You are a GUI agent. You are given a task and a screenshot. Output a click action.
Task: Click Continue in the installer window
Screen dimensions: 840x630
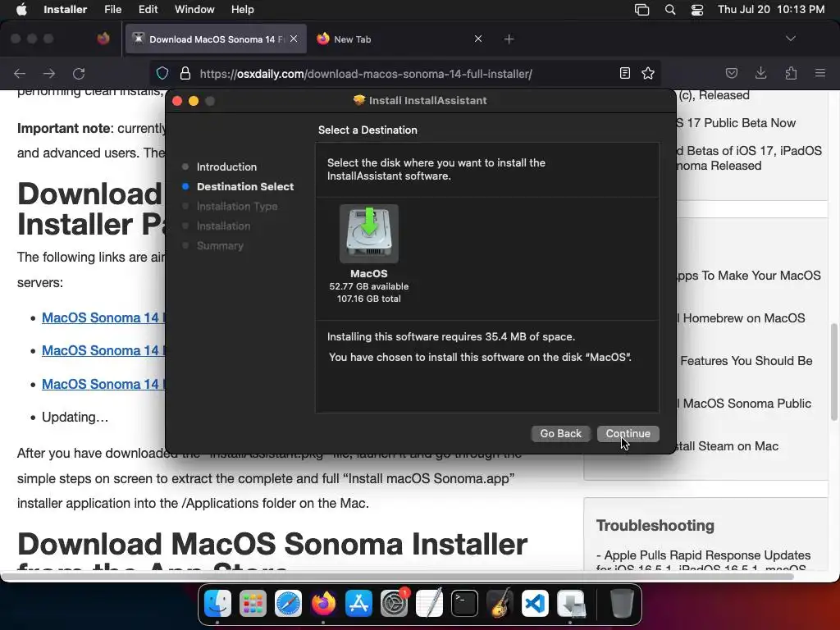coord(628,433)
